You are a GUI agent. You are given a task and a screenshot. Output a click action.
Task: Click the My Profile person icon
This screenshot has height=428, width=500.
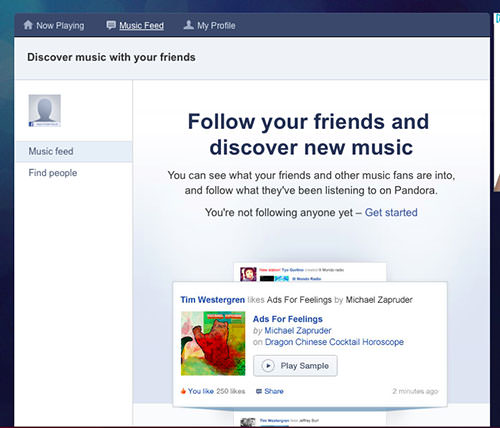point(189,25)
